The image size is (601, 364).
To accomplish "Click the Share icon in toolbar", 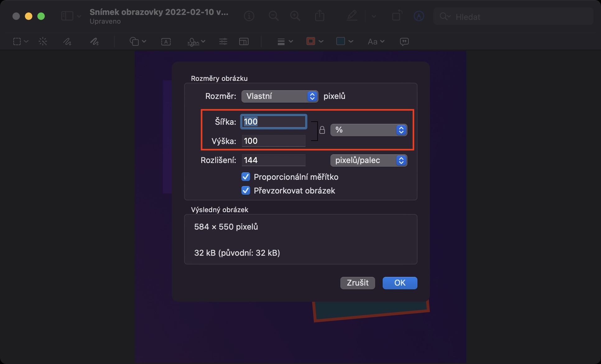I will (x=319, y=16).
